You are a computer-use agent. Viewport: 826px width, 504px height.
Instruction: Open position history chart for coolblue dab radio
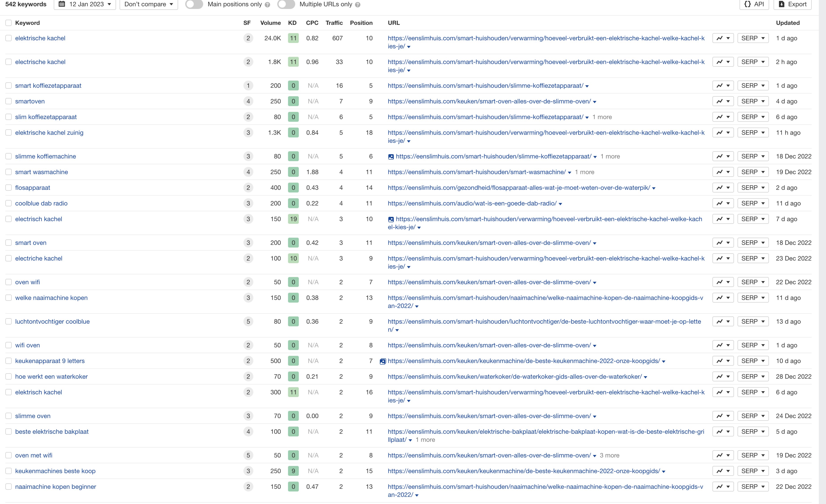tap(723, 203)
